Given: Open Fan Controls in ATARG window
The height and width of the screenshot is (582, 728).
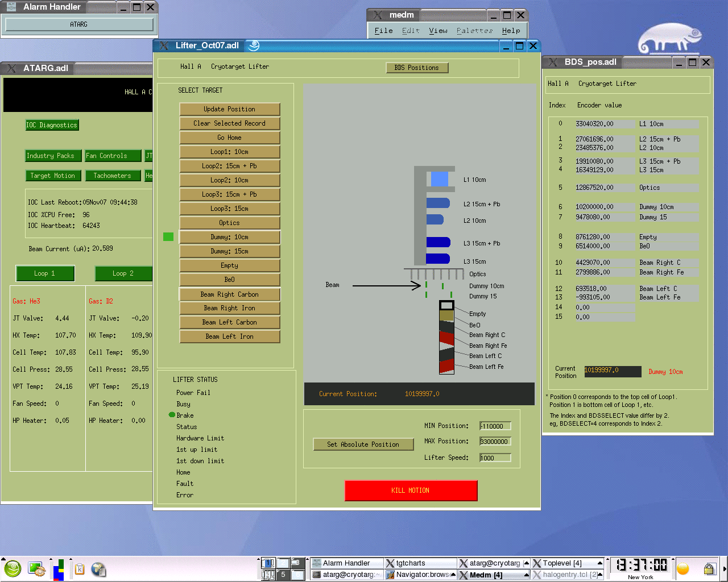Looking at the screenshot, I should pyautogui.click(x=113, y=156).
